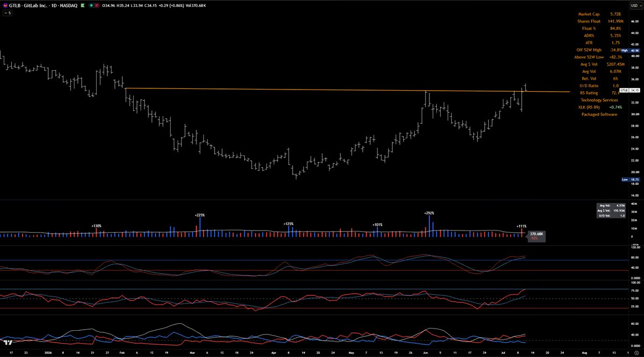Click the +101% volume label
Viewport: 644px width, 357px height.
(x=377, y=225)
